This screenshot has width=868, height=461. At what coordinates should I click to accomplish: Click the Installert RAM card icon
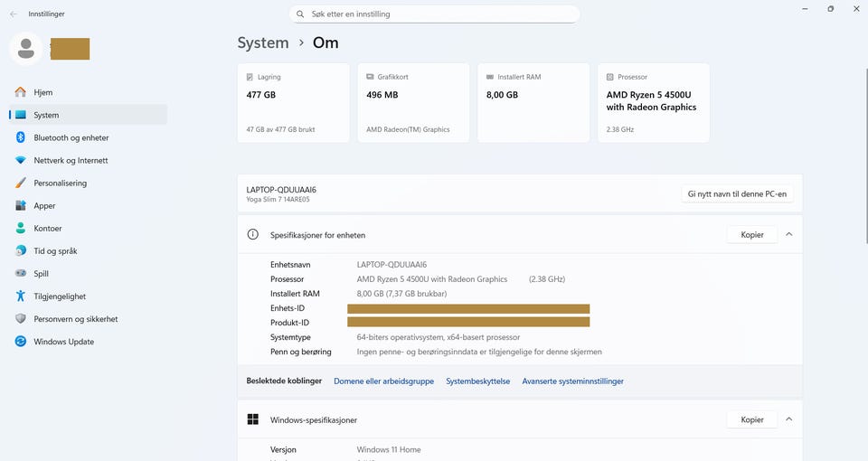[x=490, y=77]
